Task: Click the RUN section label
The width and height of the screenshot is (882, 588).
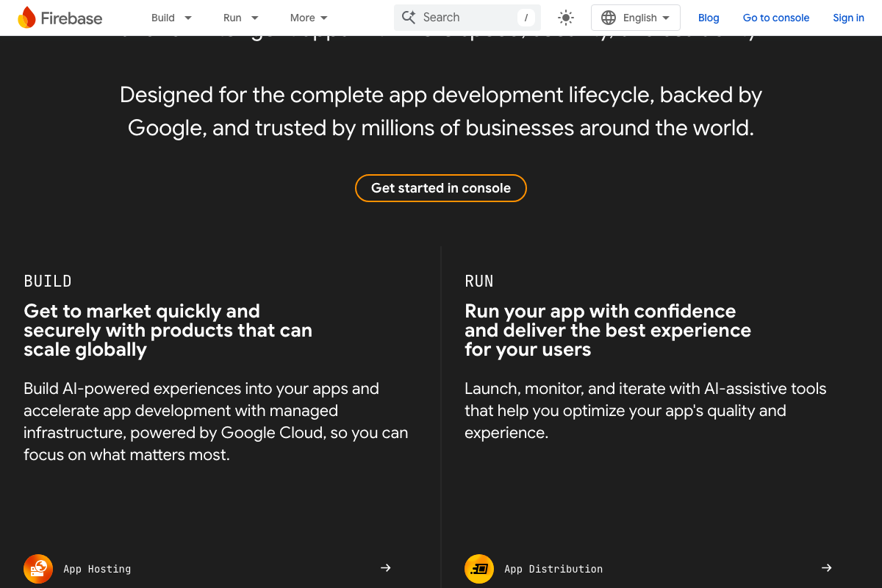Action: (479, 282)
